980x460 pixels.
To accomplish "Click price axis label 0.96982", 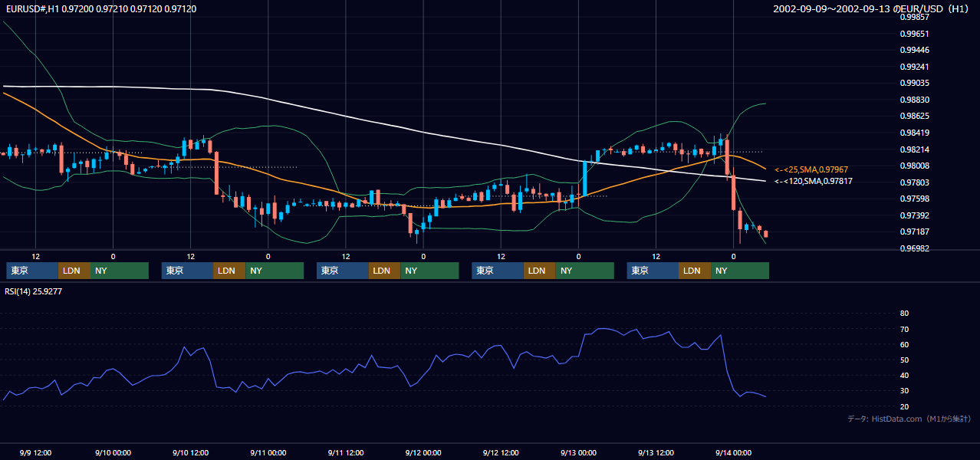I will click(914, 248).
